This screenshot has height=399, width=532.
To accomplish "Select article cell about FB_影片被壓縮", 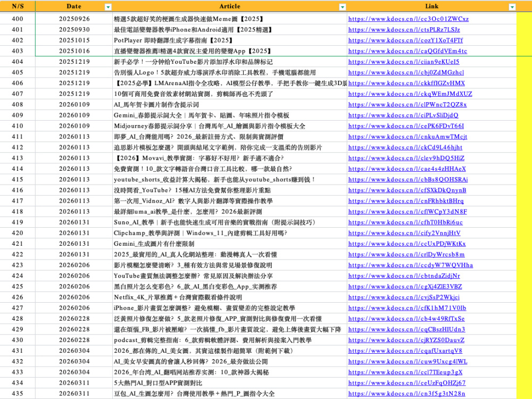I will tap(230, 329).
